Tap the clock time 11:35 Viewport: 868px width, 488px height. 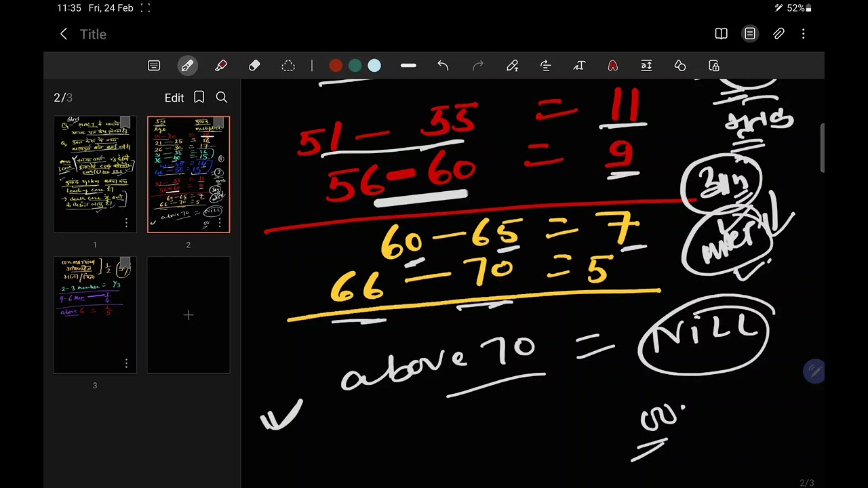(69, 8)
